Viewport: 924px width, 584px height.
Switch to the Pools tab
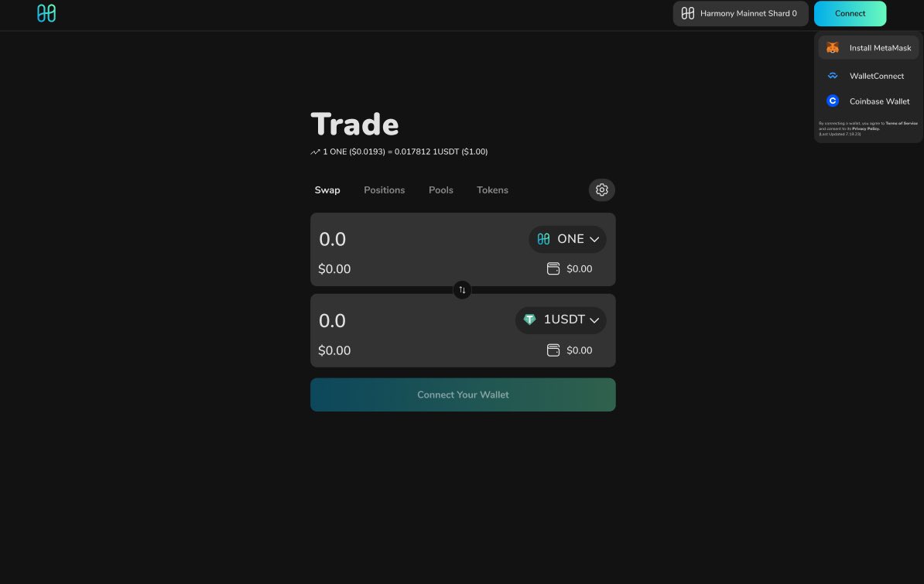point(441,190)
